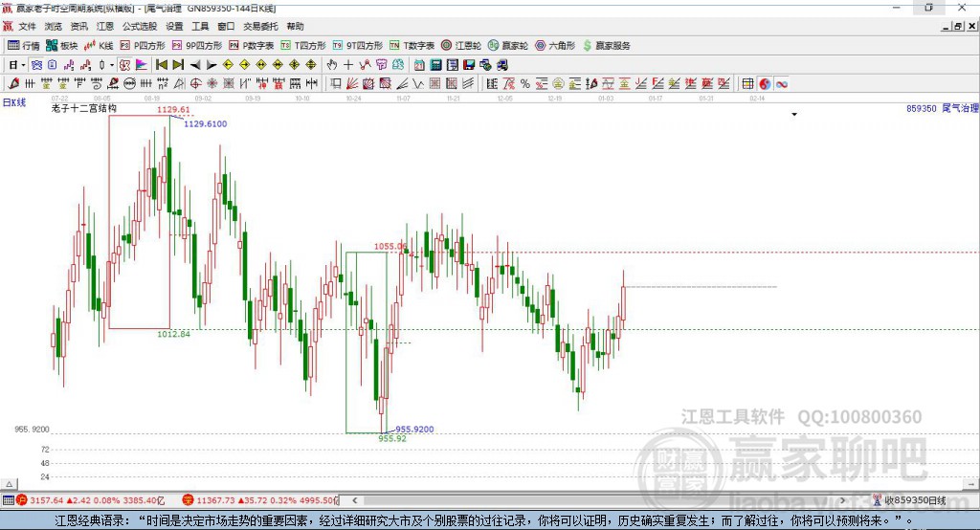This screenshot has height=530, width=980.
Task: Click the blue 955.9200 price label
Action: [414, 430]
